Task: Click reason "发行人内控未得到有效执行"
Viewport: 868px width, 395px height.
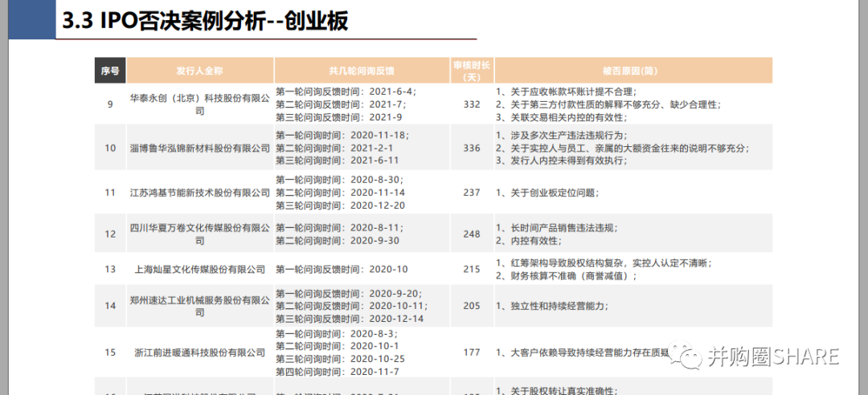Action: (562, 161)
